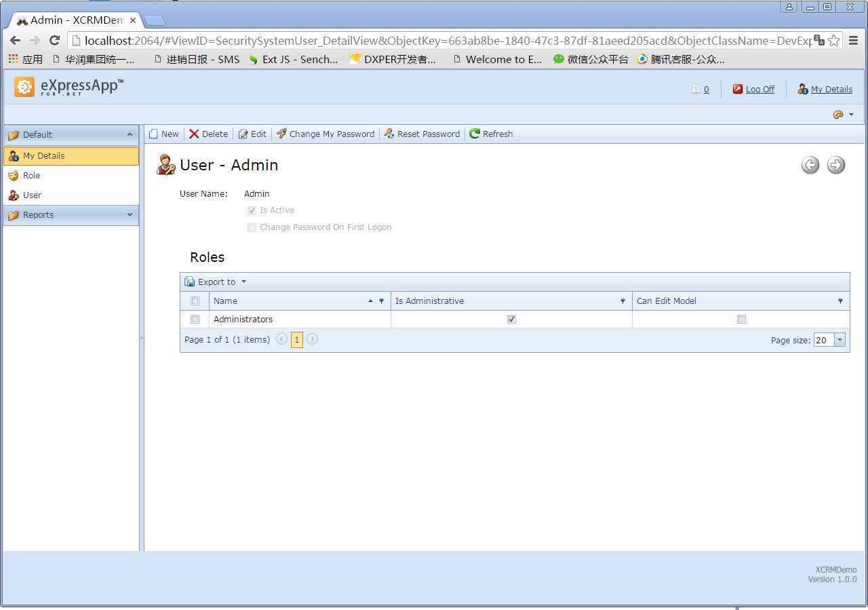
Task: Click page number 1 in pager
Action: (x=296, y=340)
